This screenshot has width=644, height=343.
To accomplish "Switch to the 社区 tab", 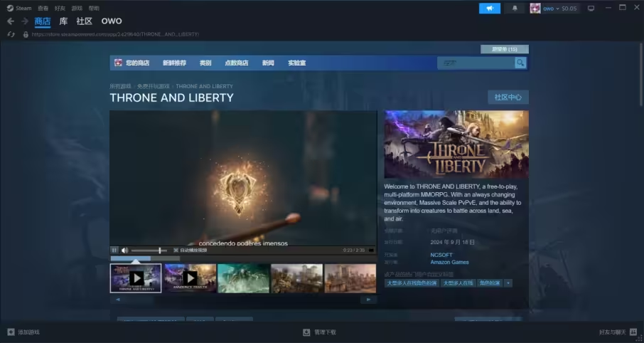I will pos(84,21).
